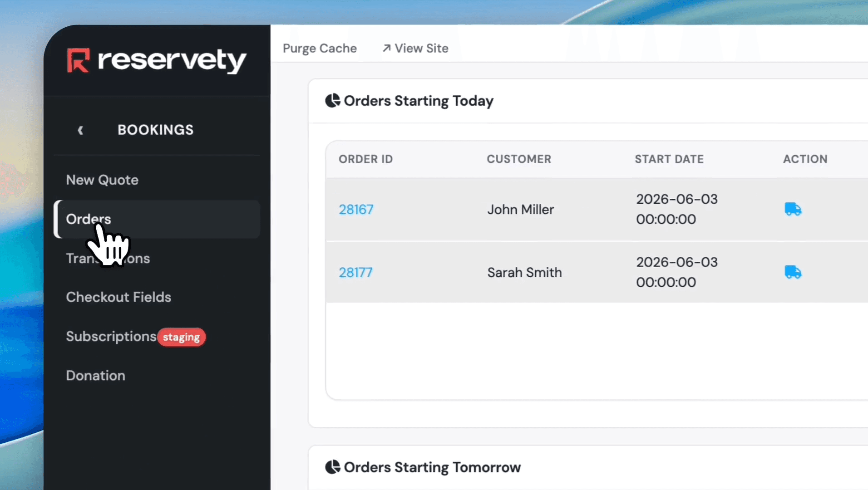868x490 pixels.
Task: Click the Reservety logo
Action: tap(157, 61)
